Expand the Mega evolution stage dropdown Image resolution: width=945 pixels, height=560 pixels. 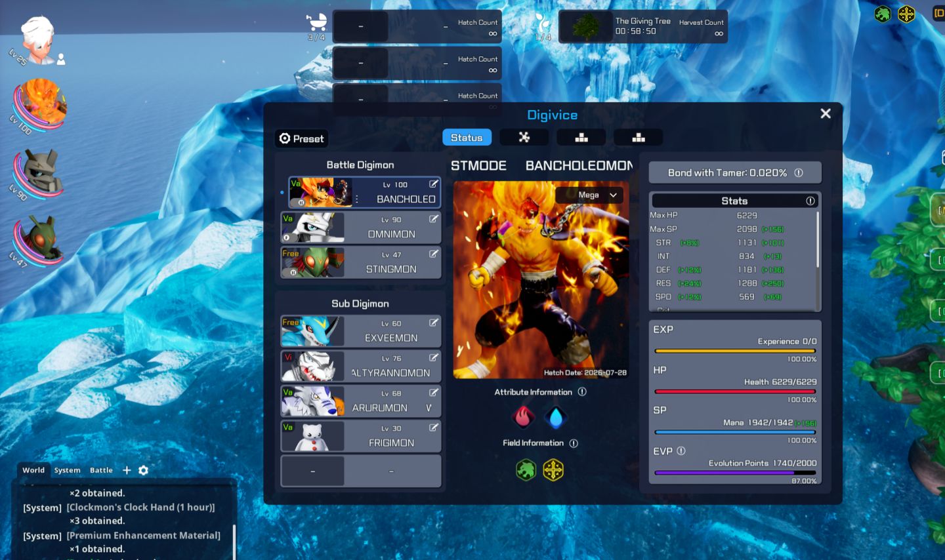click(x=589, y=195)
